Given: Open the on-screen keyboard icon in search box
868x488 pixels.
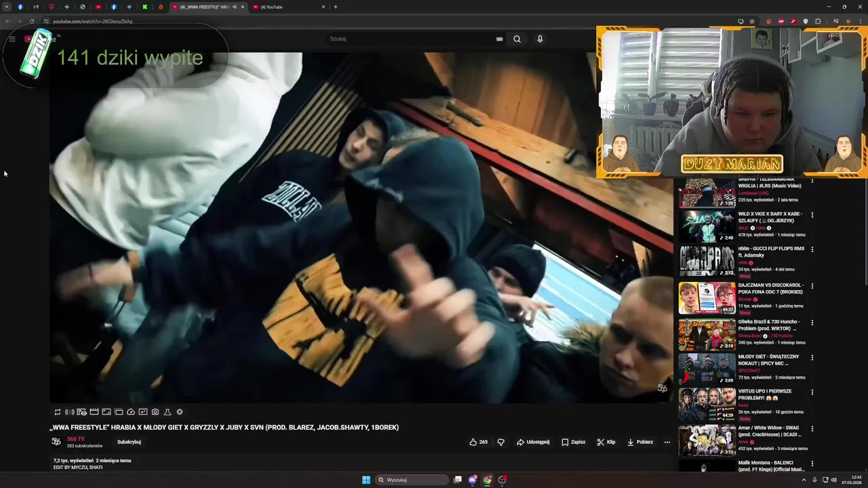Looking at the screenshot, I should [x=500, y=39].
